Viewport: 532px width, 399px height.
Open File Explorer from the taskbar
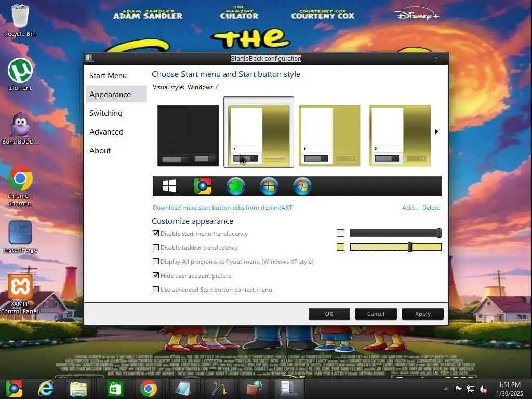click(78, 389)
